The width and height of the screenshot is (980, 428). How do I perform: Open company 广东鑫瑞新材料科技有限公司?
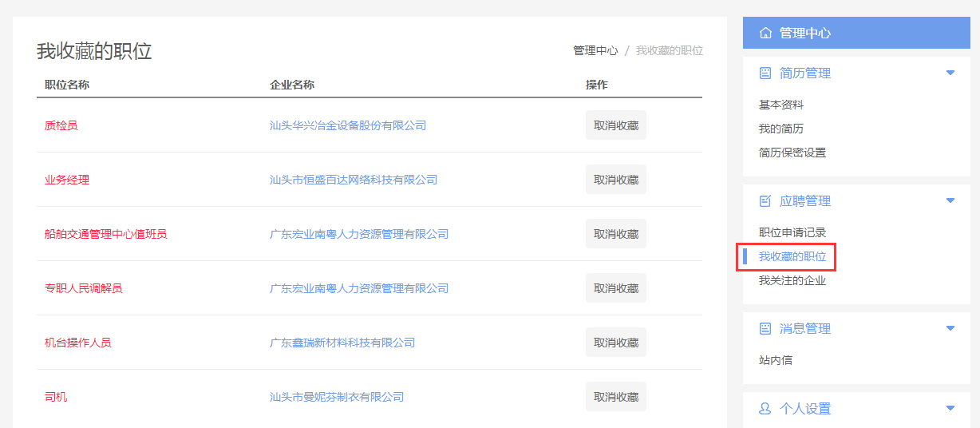[342, 343]
